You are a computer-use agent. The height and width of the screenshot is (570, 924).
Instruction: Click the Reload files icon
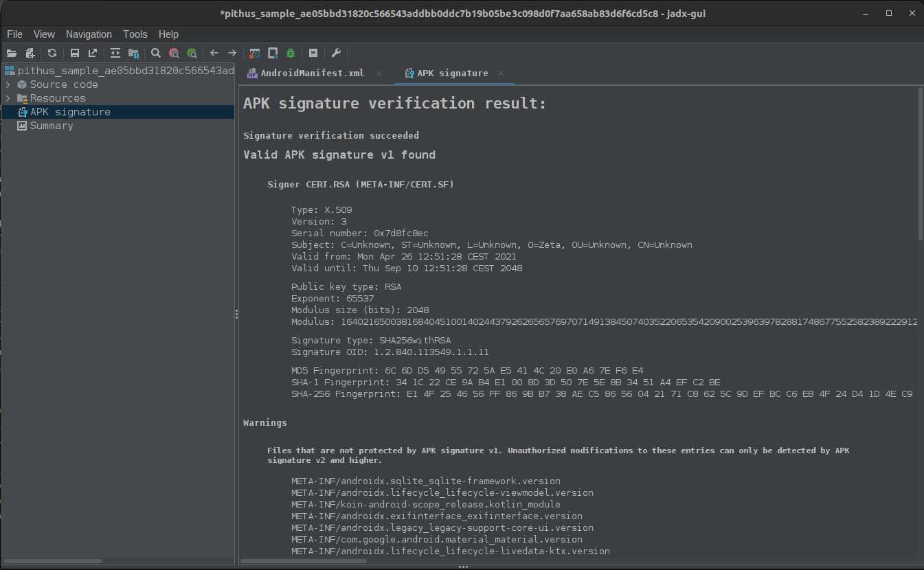[52, 53]
